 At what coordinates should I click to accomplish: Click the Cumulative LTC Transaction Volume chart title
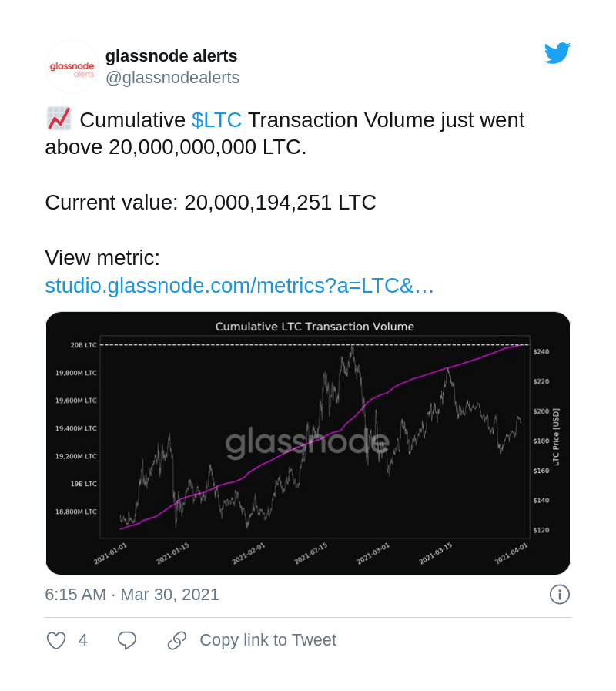pos(314,326)
